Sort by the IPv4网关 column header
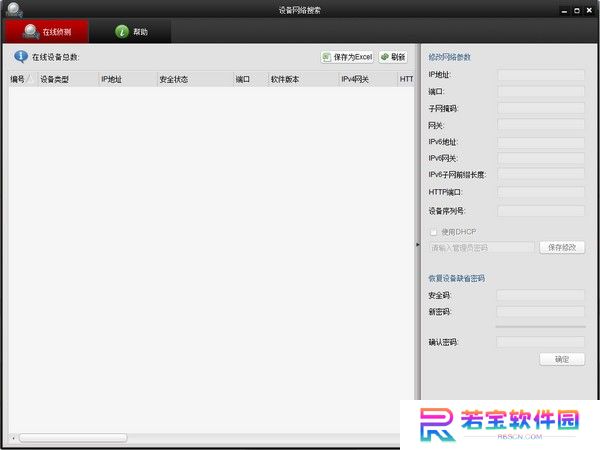Viewport: 600px width, 450px height. 368,79
